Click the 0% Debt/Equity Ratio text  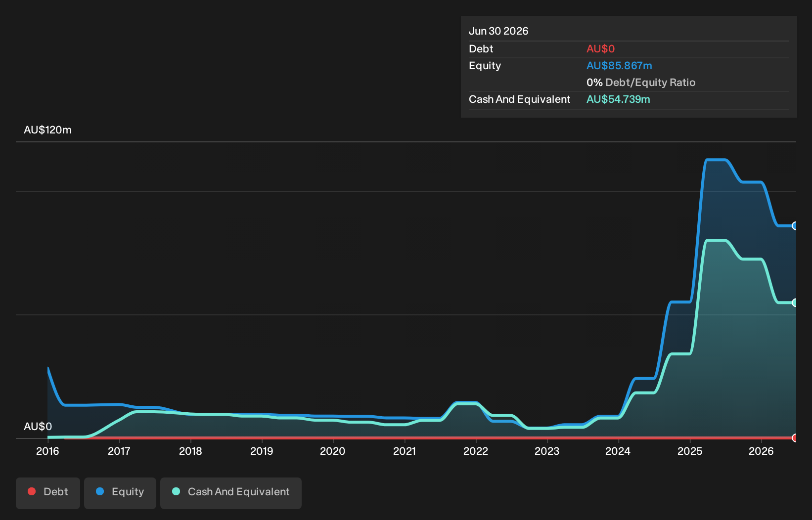tap(641, 83)
